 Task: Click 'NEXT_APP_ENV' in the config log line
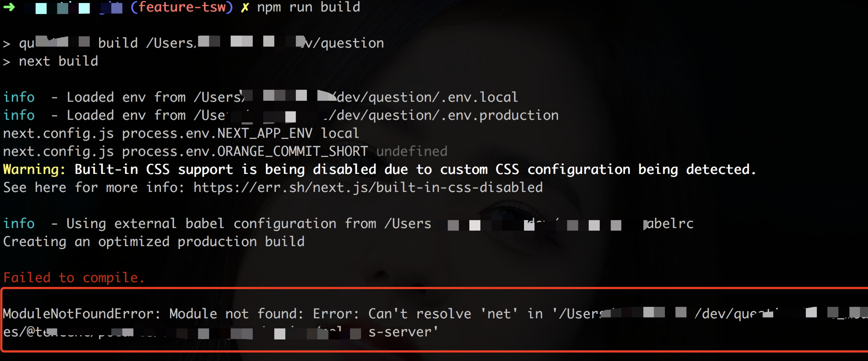point(265,133)
